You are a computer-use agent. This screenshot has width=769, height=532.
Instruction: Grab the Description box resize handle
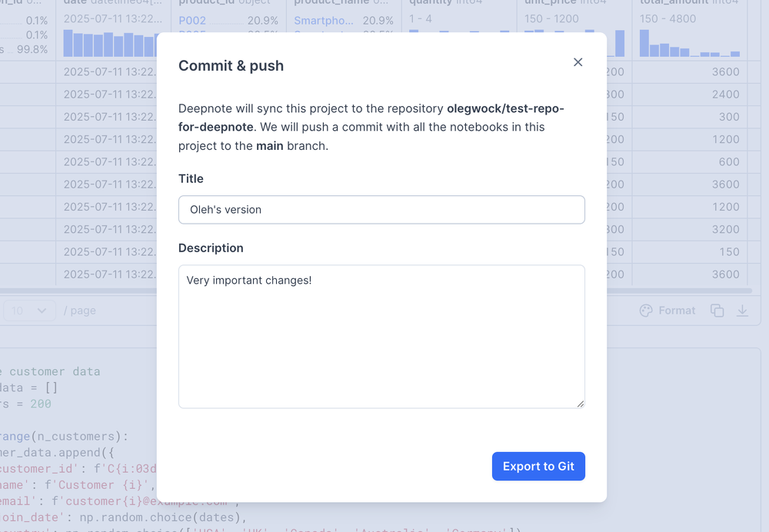pyautogui.click(x=580, y=404)
